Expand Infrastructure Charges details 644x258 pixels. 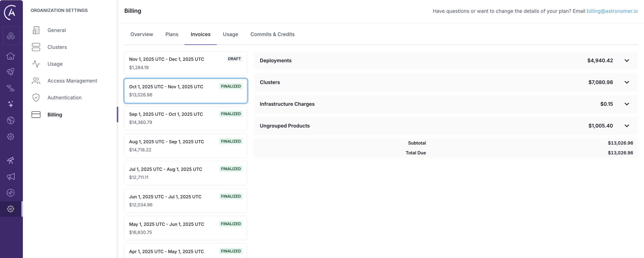tap(627, 104)
